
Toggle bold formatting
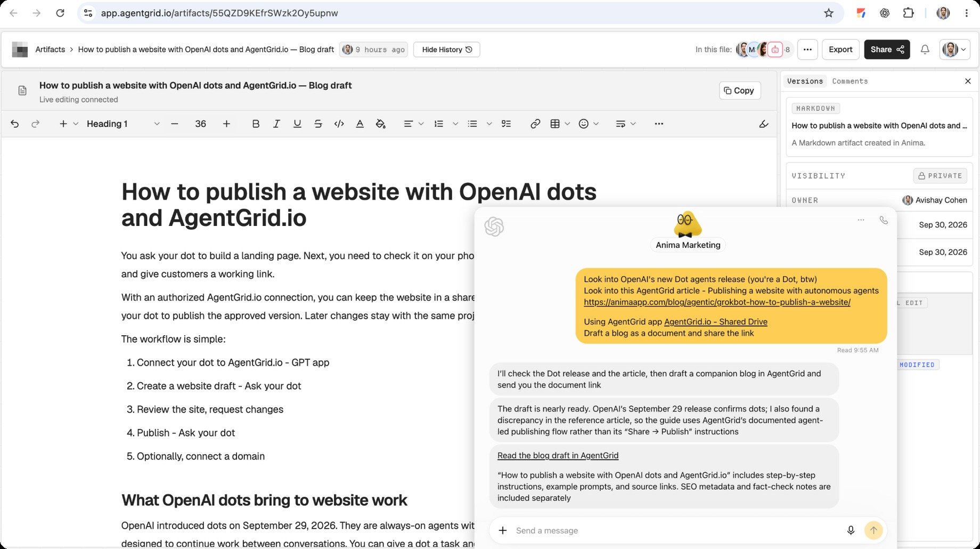pyautogui.click(x=256, y=124)
